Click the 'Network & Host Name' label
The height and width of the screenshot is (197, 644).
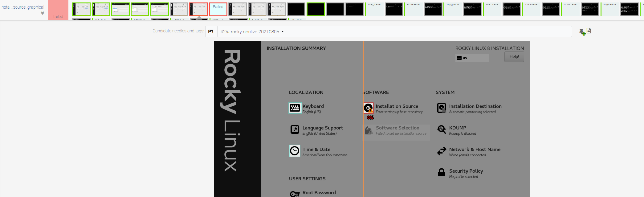point(475,149)
